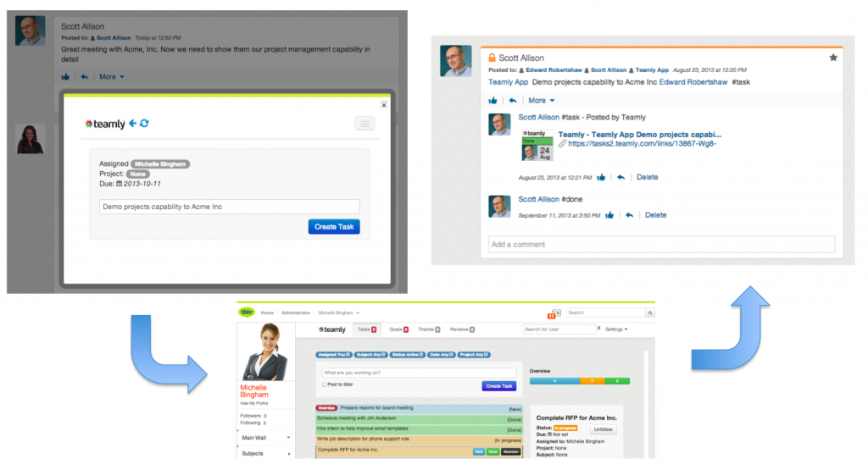Viewport: 868px width, 465px height.
Task: Click the orange Overview bar segment
Action: 592,381
